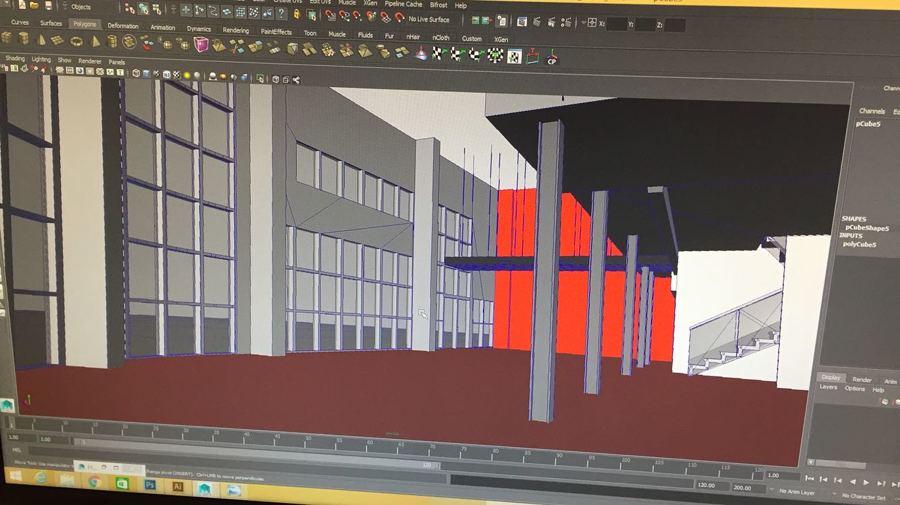Click the lock selection padlock icon
This screenshot has height=505, width=900.
tap(297, 13)
